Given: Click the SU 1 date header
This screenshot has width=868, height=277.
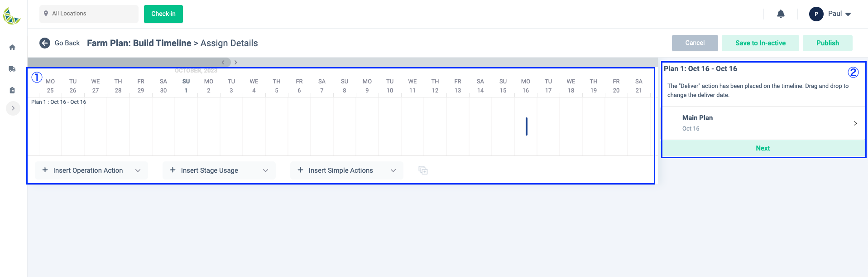Looking at the screenshot, I should point(186,86).
